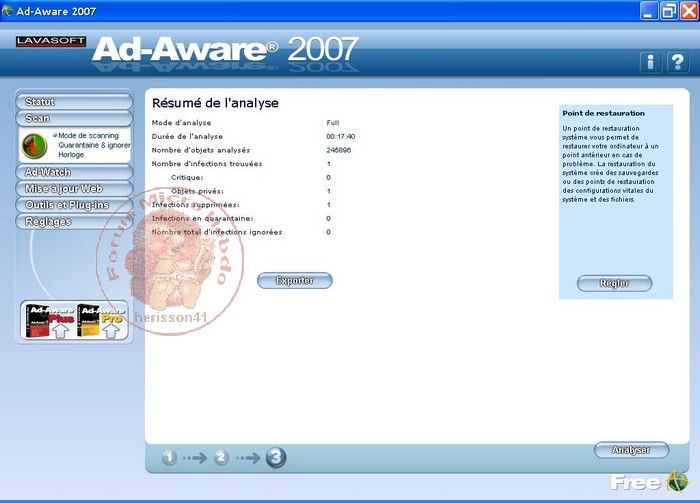Click the 'Critique:' label
The width and height of the screenshot is (700, 503).
point(187,178)
